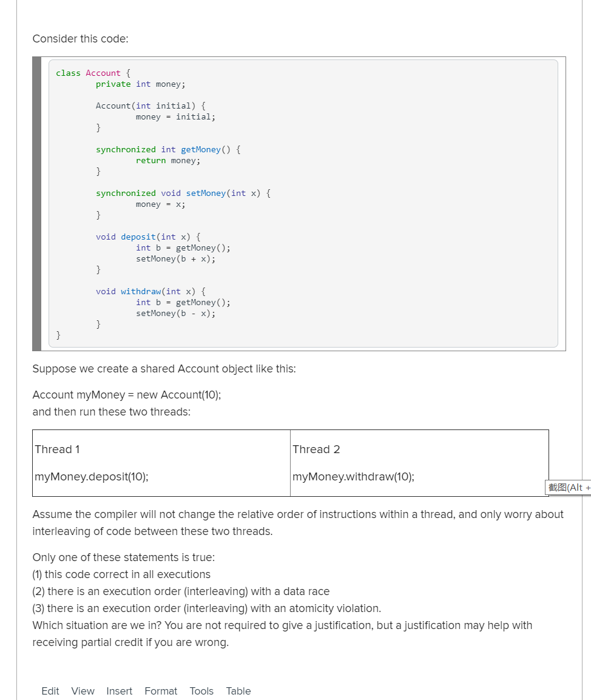The image size is (591, 700).
Task: Open the Edit menu in the editor
Action: pyautogui.click(x=50, y=691)
